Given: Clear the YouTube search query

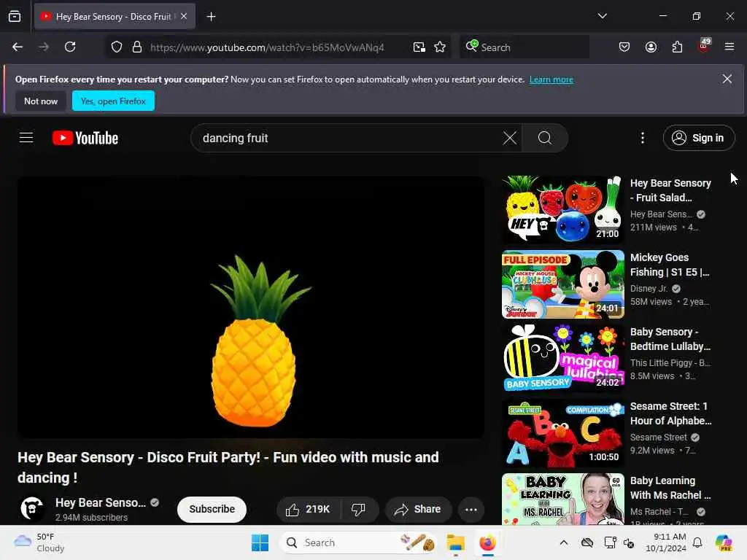Looking at the screenshot, I should 510,138.
